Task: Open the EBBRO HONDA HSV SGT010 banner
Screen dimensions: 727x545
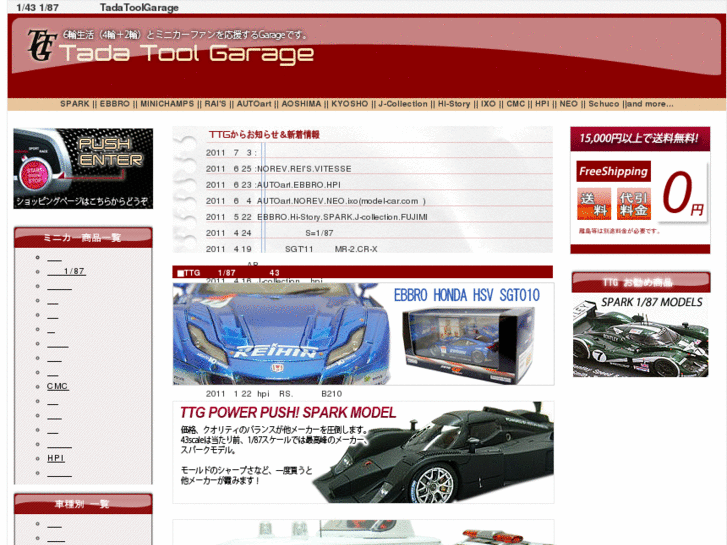Action: coord(364,334)
